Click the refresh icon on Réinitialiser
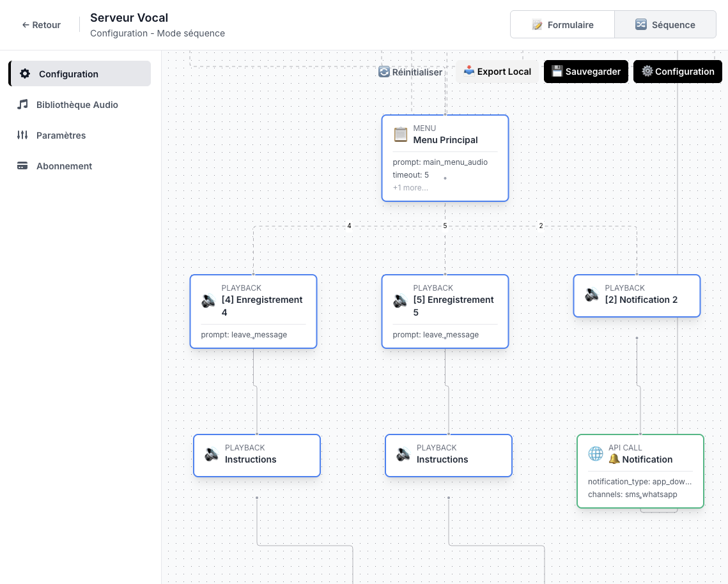 384,72
